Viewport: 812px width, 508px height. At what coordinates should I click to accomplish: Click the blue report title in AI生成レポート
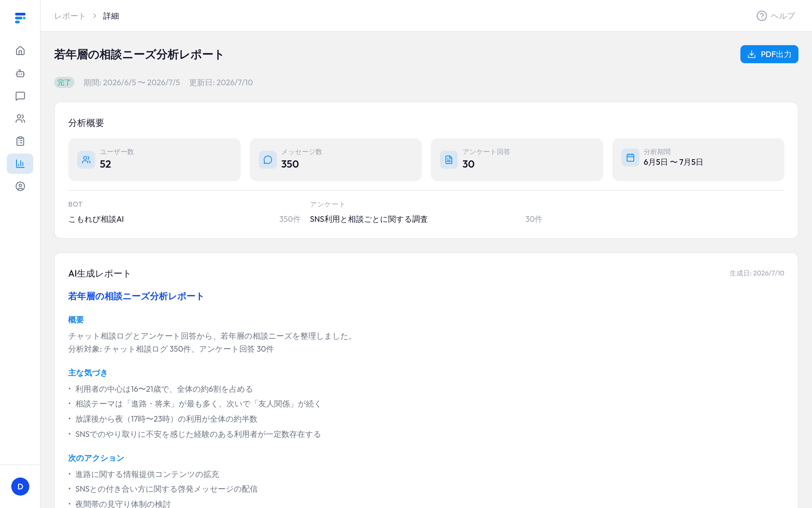click(136, 296)
